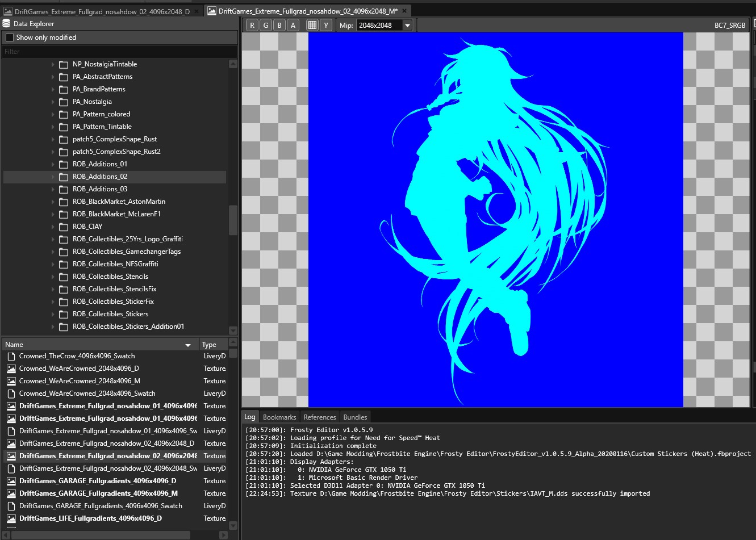Click the ROB_CIAY folder icon
This screenshot has height=540, width=756.
coord(64,227)
